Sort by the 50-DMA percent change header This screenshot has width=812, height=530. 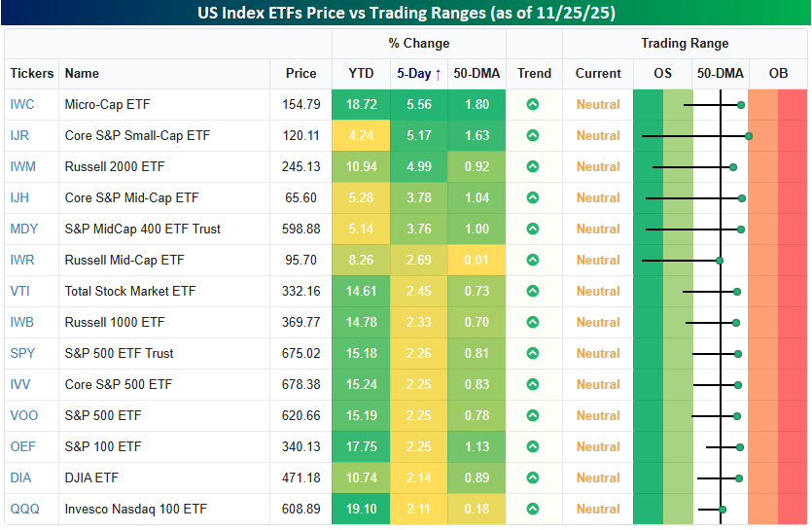(x=477, y=74)
